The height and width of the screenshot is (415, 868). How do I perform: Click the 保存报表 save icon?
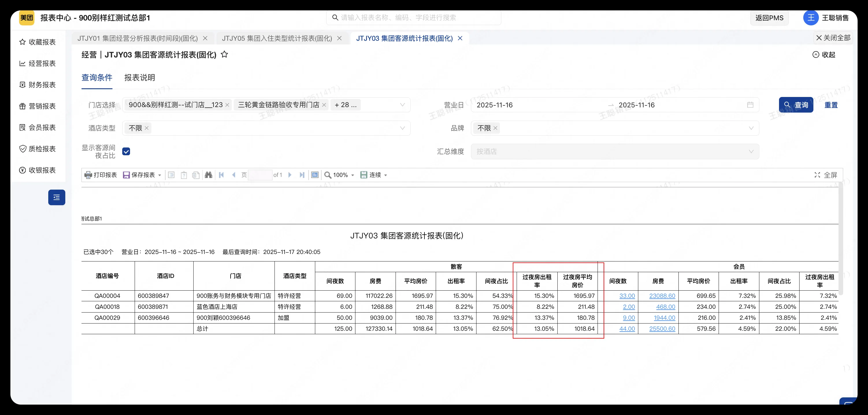pos(126,175)
